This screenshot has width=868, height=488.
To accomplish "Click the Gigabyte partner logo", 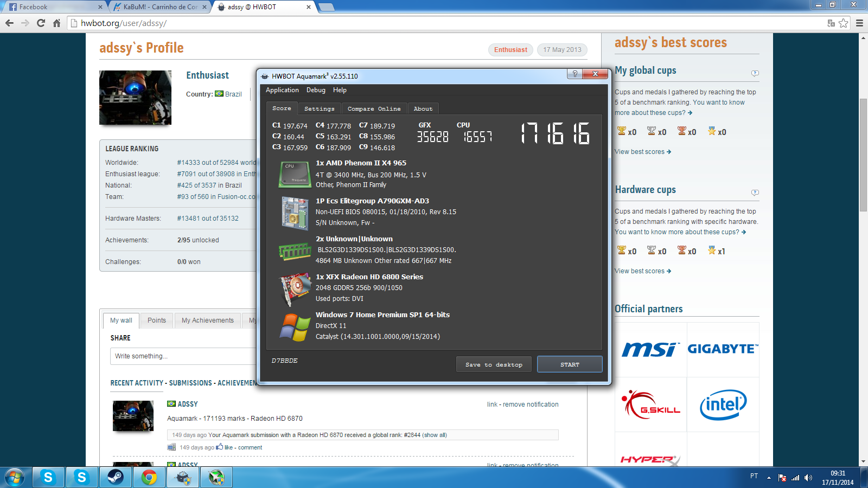I will 723,349.
